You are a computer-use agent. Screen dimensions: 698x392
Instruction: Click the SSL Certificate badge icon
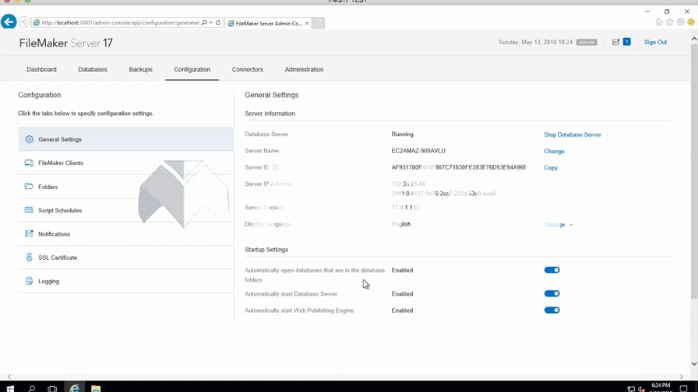29,257
